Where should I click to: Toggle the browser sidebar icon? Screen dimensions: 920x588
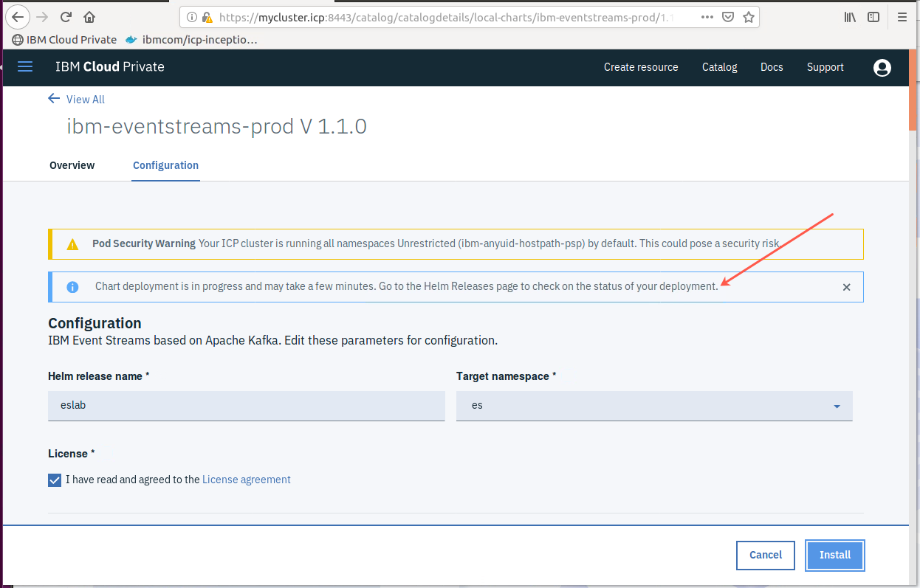click(873, 16)
